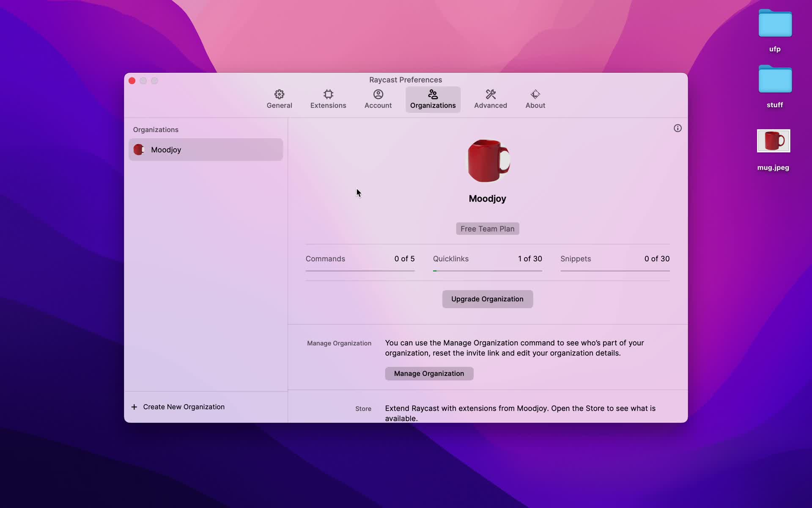Select the mug.jpeg file on desktop
812x508 pixels.
pos(773,150)
